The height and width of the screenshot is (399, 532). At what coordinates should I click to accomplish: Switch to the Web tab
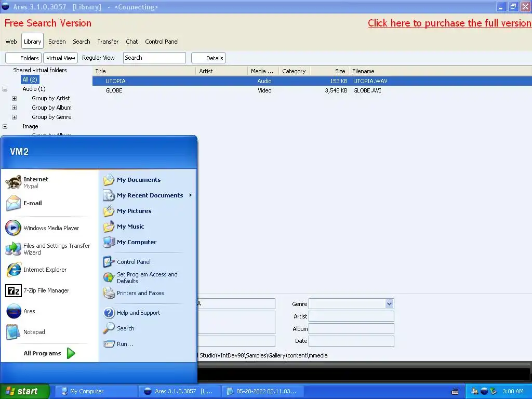[x=11, y=42]
